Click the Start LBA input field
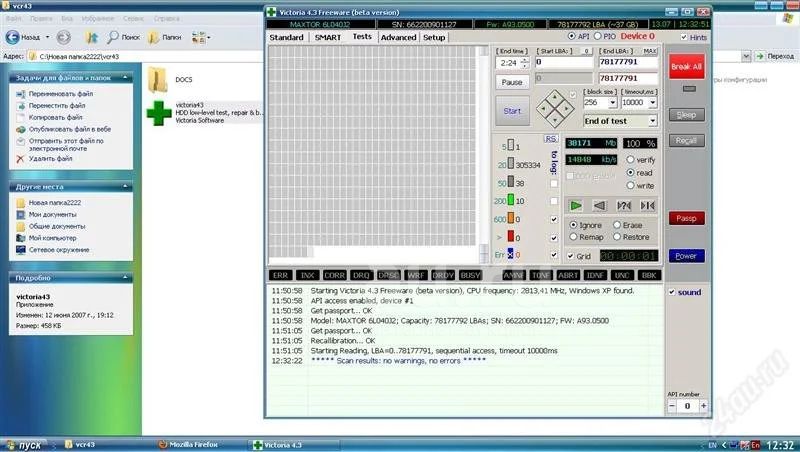Image resolution: width=800 pixels, height=452 pixels. pos(564,62)
